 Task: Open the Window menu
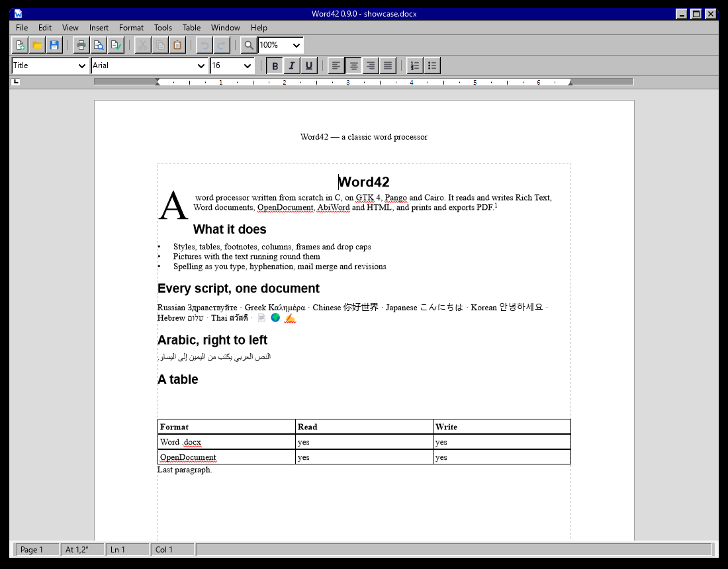tap(225, 28)
